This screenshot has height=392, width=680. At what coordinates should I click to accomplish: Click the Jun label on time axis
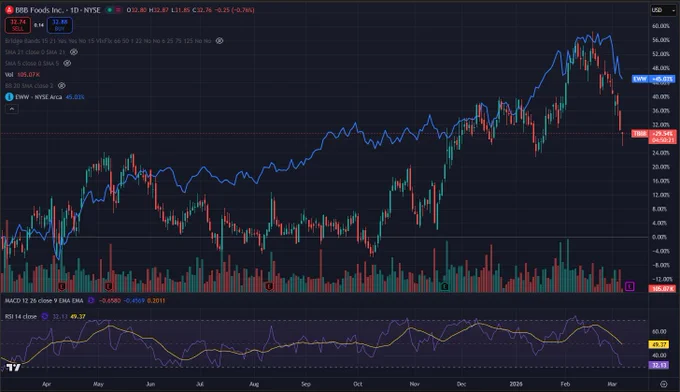(150, 384)
